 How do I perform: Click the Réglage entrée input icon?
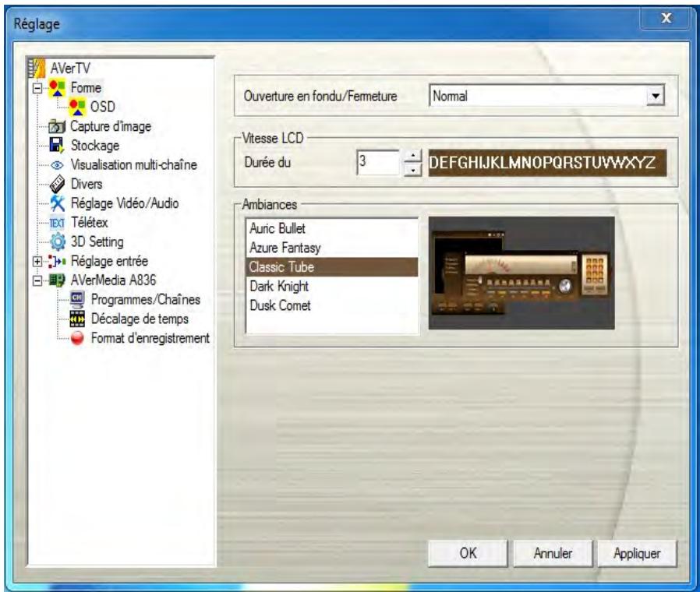click(x=57, y=261)
